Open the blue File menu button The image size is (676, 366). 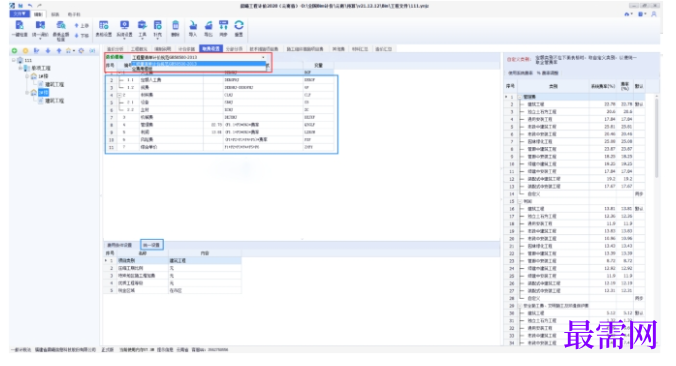tap(19, 14)
